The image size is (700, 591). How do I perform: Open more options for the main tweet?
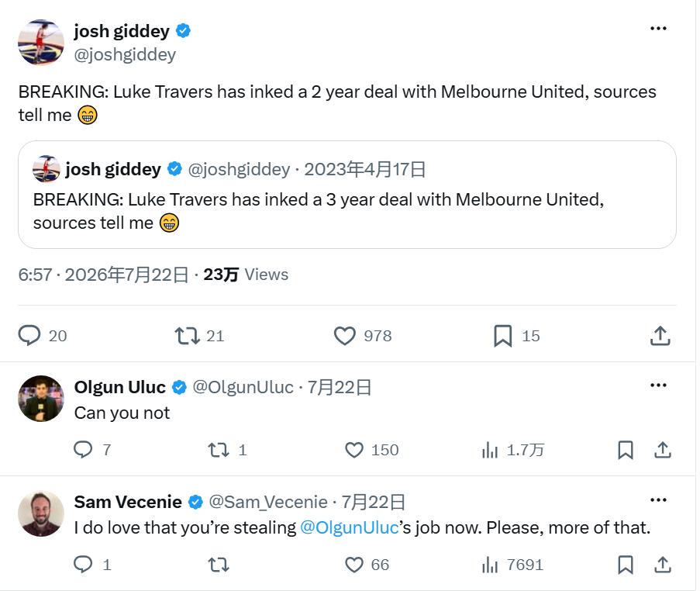click(658, 29)
